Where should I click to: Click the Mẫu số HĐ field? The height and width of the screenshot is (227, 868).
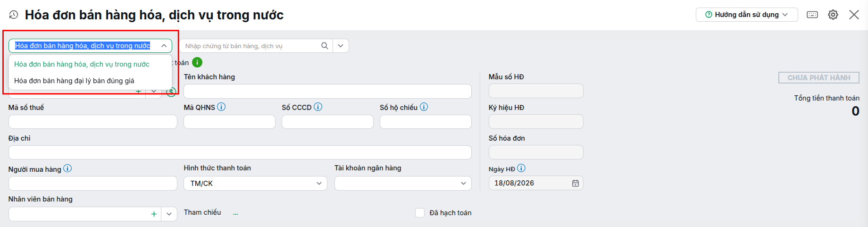tap(536, 91)
